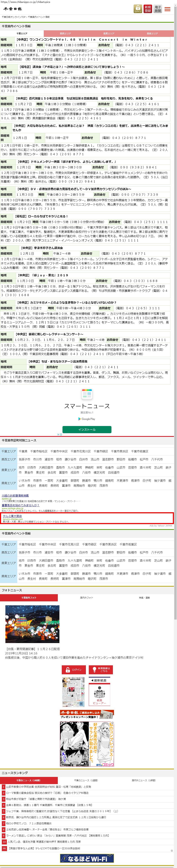Click the なるほど Wi-Fi banner
177x868 pixels.
pos(87,858)
